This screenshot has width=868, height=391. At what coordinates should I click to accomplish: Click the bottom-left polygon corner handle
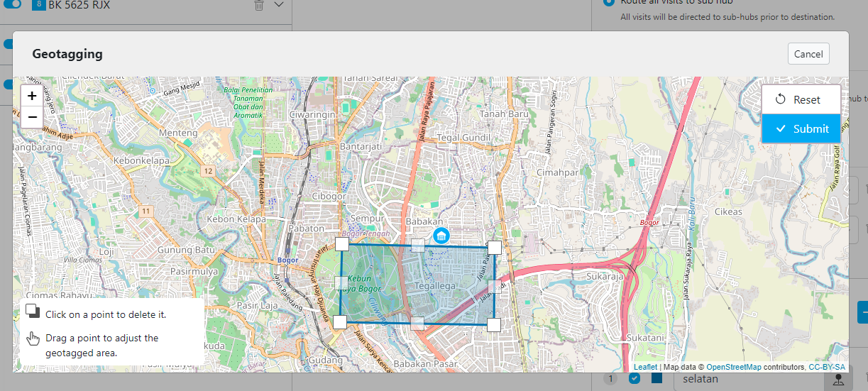(x=340, y=322)
